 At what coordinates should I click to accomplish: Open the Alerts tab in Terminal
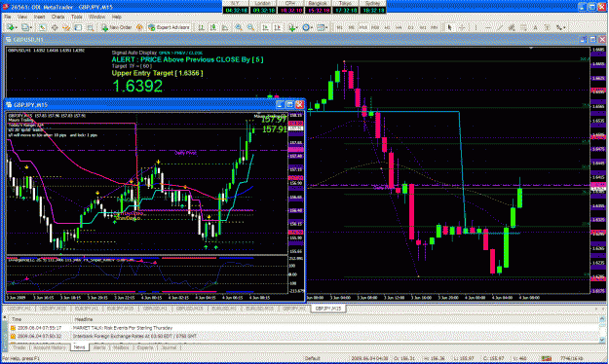[x=99, y=347]
